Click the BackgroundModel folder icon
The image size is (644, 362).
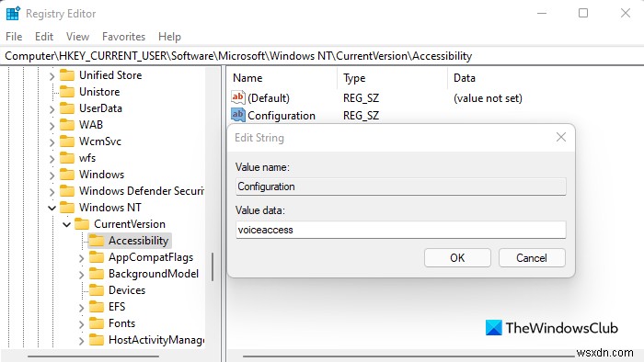[97, 274]
